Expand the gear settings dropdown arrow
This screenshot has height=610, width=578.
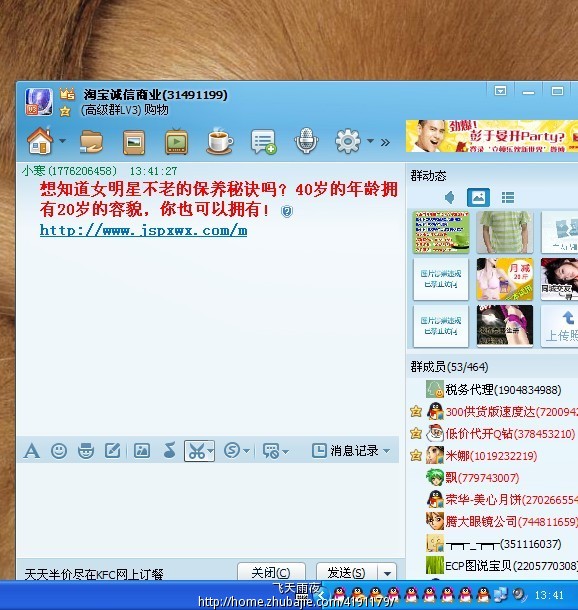[370, 141]
